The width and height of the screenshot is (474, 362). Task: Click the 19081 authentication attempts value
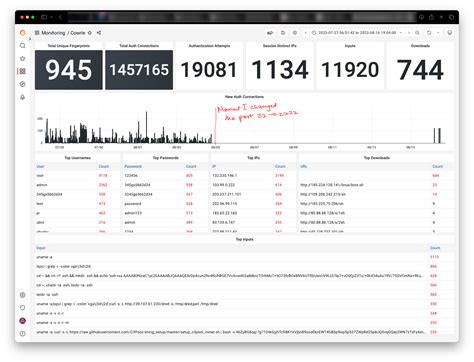[x=209, y=70]
